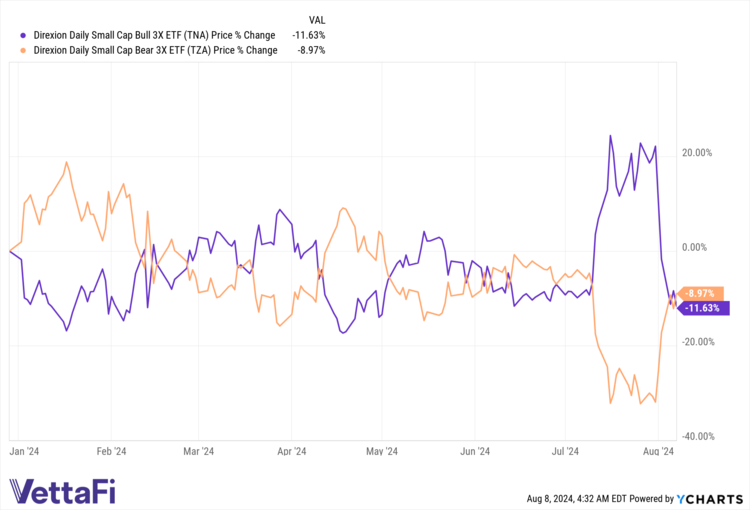Click the Jul '24 axis label
The width and height of the screenshot is (750, 510).
pos(566,451)
